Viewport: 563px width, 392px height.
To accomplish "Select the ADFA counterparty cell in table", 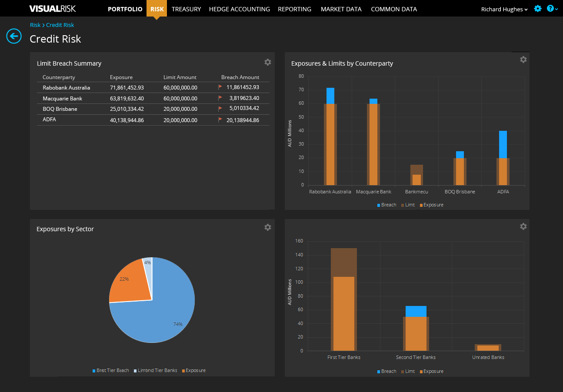I will pos(50,120).
